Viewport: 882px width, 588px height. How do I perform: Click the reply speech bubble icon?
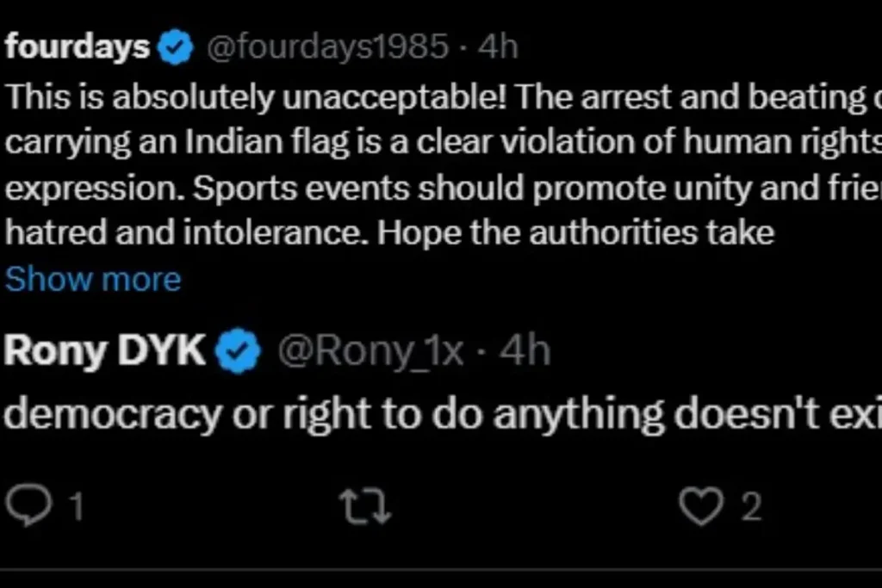pyautogui.click(x=28, y=505)
